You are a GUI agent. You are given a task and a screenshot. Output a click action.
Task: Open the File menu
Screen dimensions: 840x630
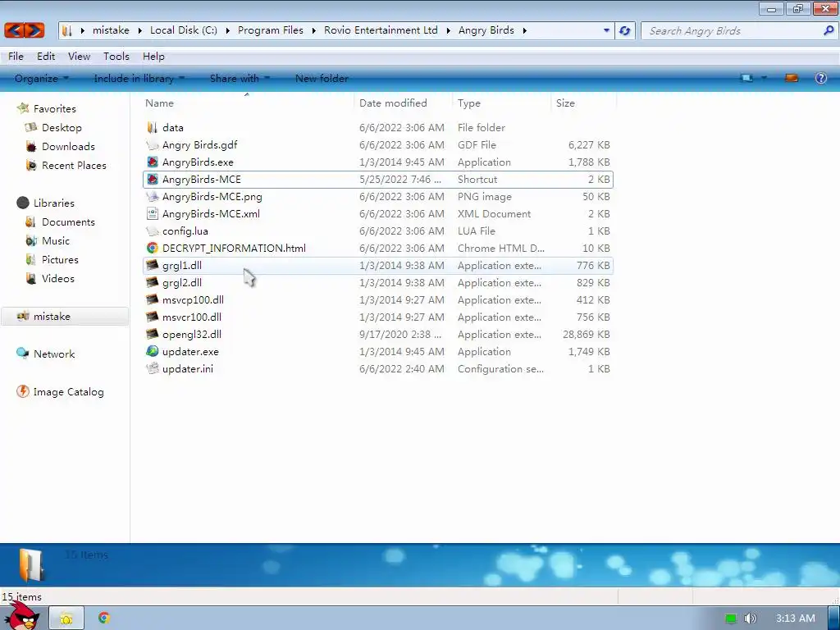click(16, 57)
